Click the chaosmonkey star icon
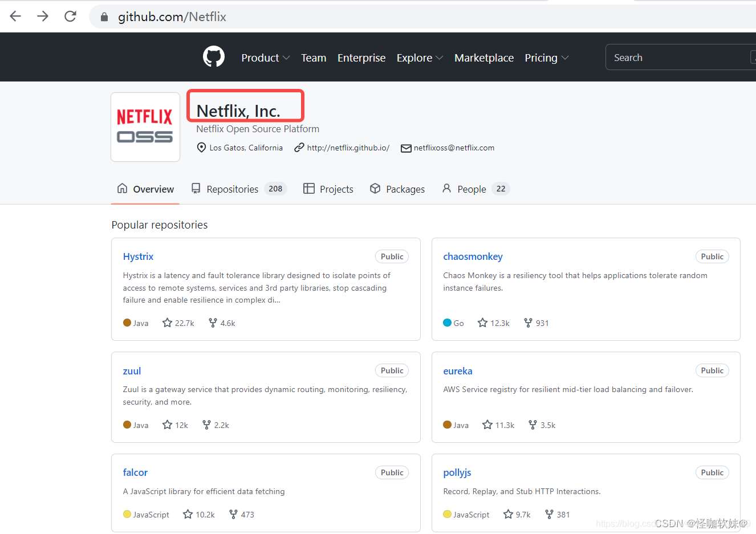 (x=482, y=323)
